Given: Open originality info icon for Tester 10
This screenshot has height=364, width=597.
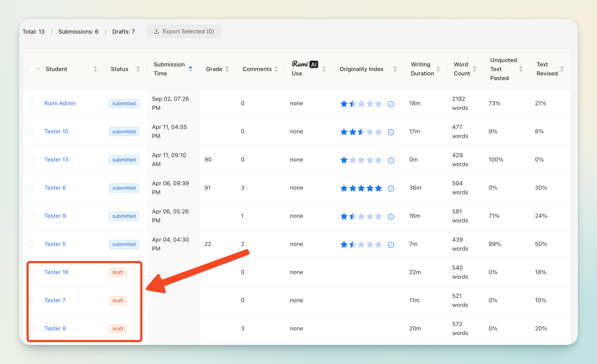Looking at the screenshot, I should (391, 132).
